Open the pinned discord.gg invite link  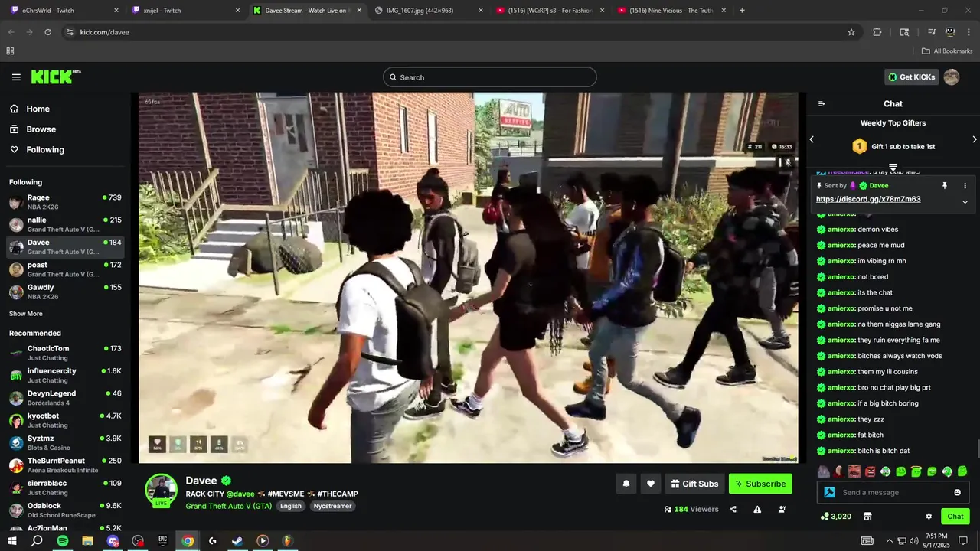(868, 199)
